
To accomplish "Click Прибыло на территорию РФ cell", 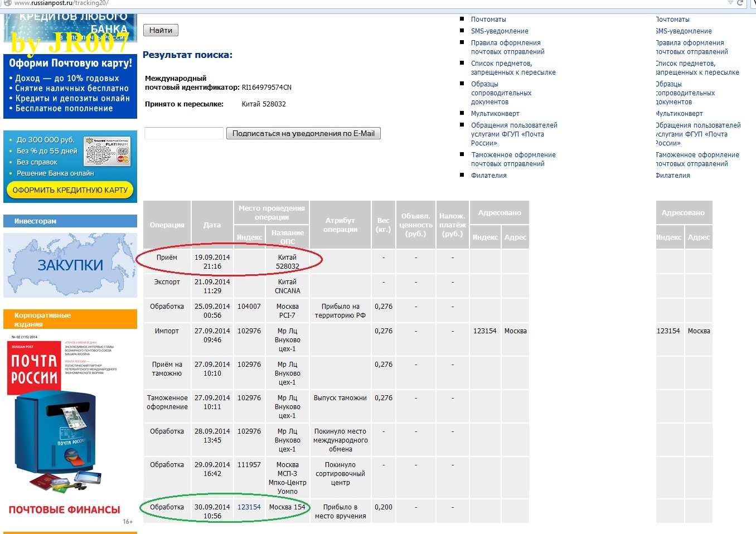I will click(340, 311).
